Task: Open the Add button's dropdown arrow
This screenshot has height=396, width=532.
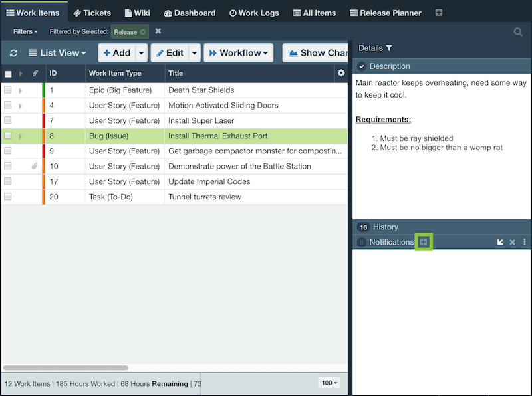Action: (x=142, y=53)
